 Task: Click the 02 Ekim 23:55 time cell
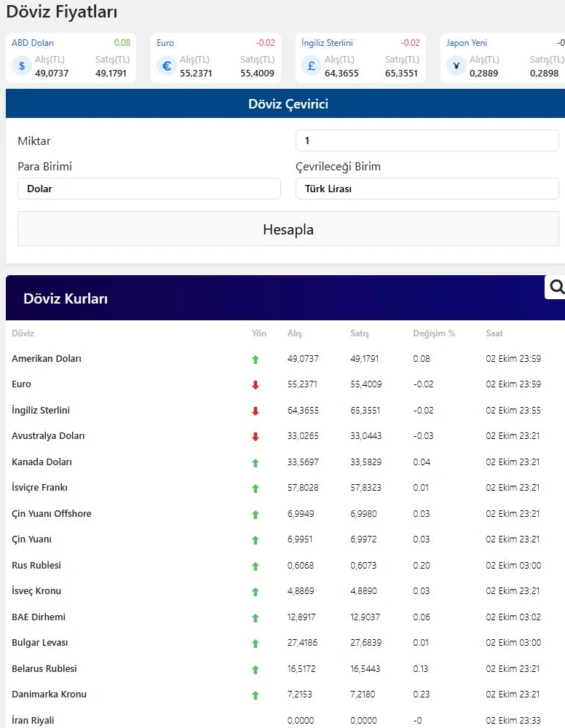(x=513, y=410)
